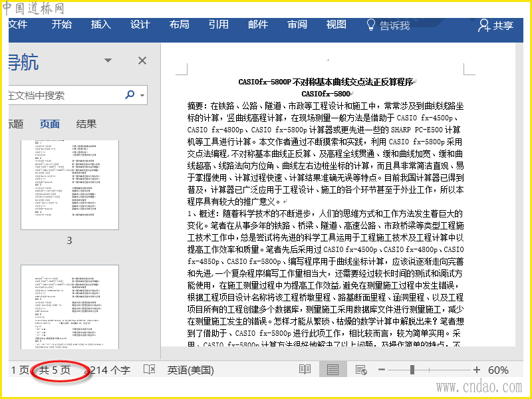Click the 60% zoom level
Viewport: 532px width, 399px height.
point(498,370)
